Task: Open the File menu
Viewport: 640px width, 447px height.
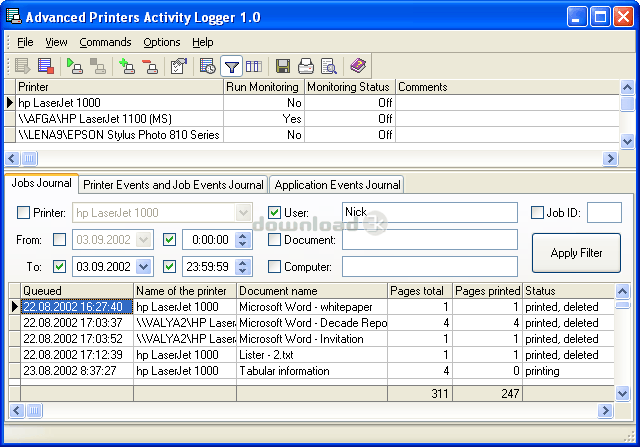Action: [x=25, y=42]
